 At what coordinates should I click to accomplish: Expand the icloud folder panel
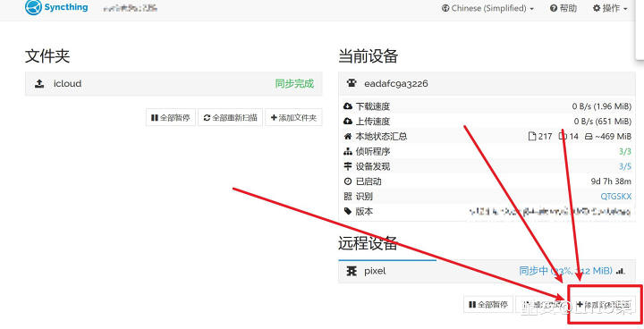pyautogui.click(x=174, y=84)
